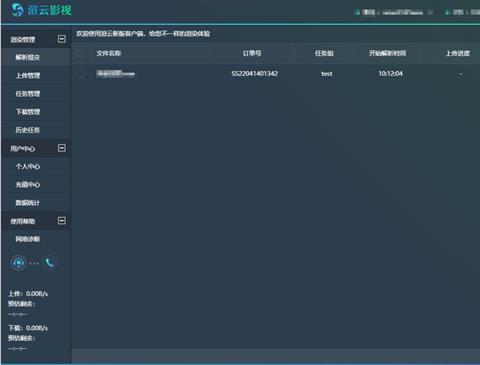Go to 下载管理 page
The image size is (480, 365).
pyautogui.click(x=28, y=112)
